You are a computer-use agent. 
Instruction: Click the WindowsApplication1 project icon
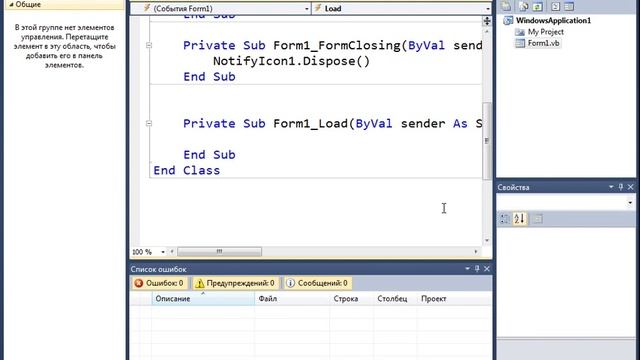pos(508,20)
